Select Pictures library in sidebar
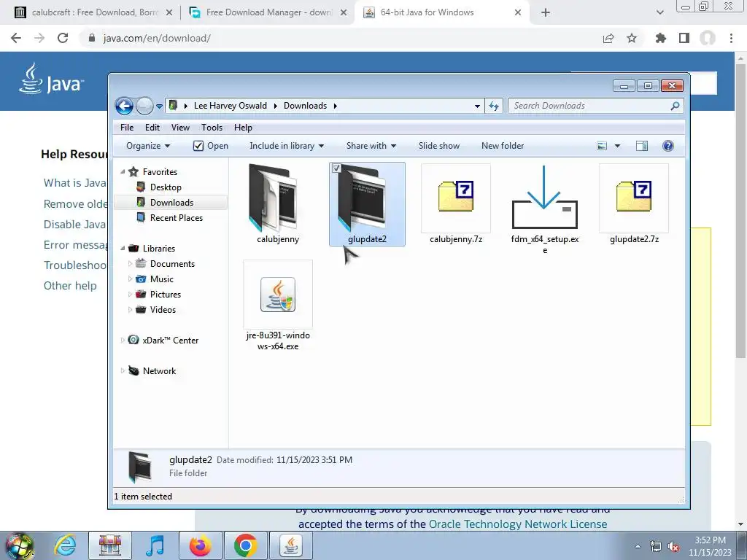Screen dimensions: 747x560 coord(166,295)
